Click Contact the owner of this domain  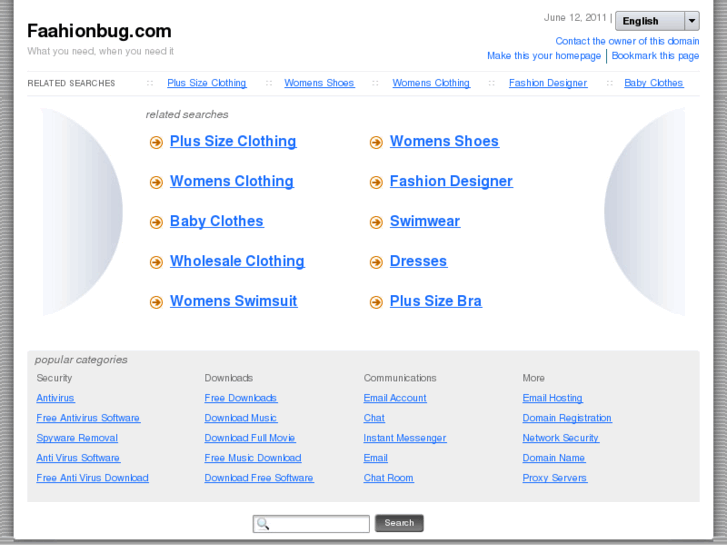click(627, 41)
